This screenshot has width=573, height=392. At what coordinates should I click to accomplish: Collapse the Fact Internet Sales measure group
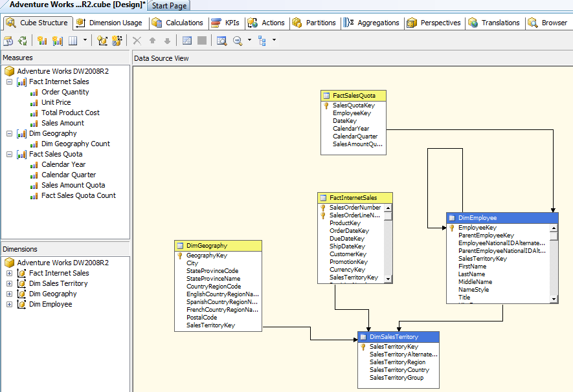(x=10, y=82)
